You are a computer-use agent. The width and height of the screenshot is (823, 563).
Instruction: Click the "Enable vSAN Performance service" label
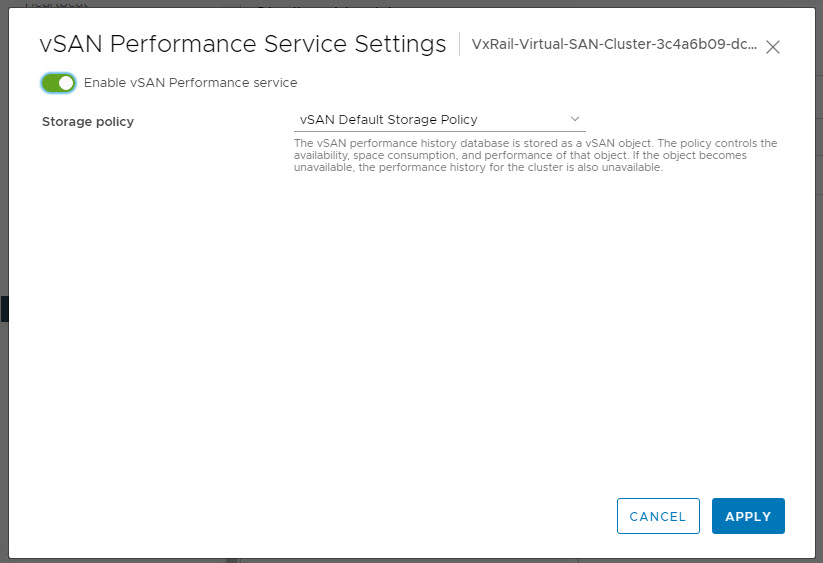(190, 83)
